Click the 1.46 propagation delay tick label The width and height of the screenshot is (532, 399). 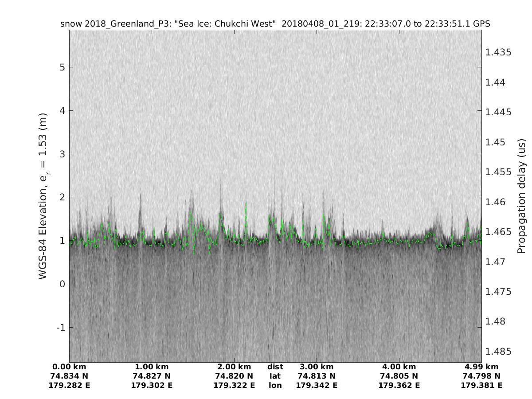pyautogui.click(x=496, y=202)
